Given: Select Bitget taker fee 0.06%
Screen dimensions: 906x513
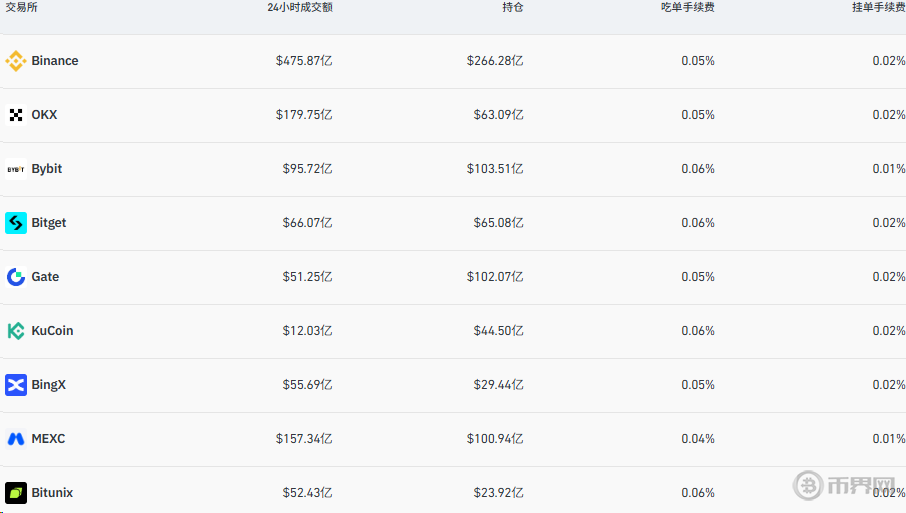Looking at the screenshot, I should (x=698, y=222).
